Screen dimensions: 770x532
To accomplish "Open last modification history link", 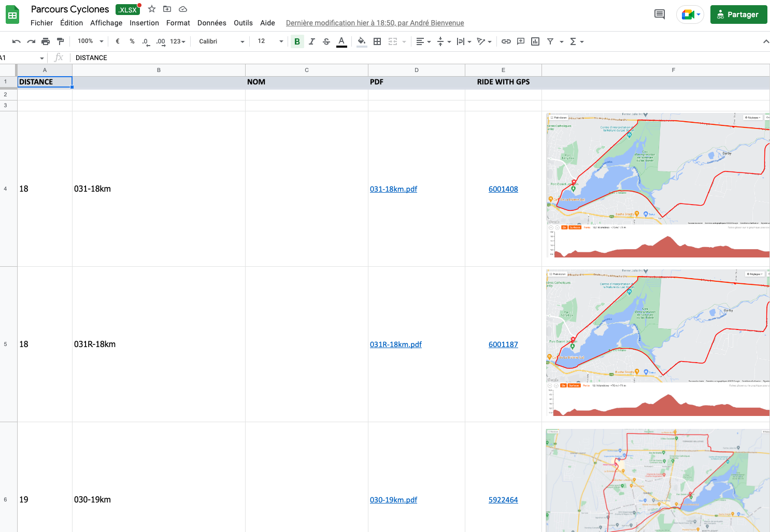I will click(x=375, y=23).
